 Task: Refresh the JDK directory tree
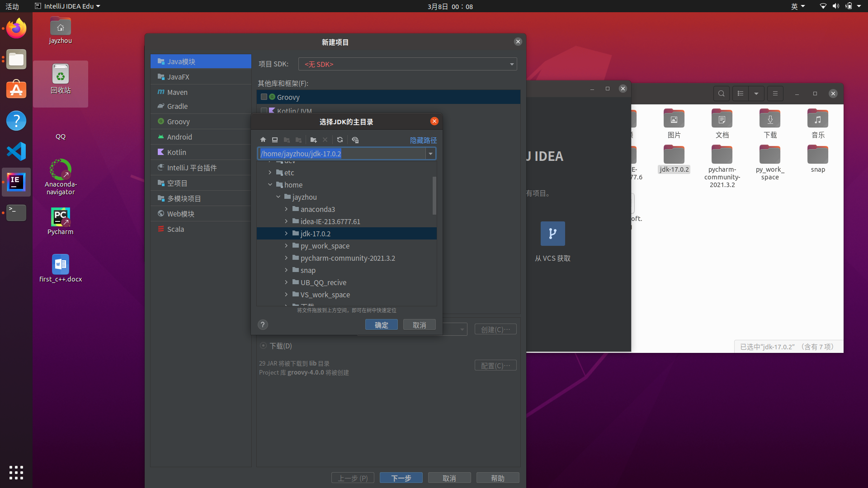click(340, 140)
